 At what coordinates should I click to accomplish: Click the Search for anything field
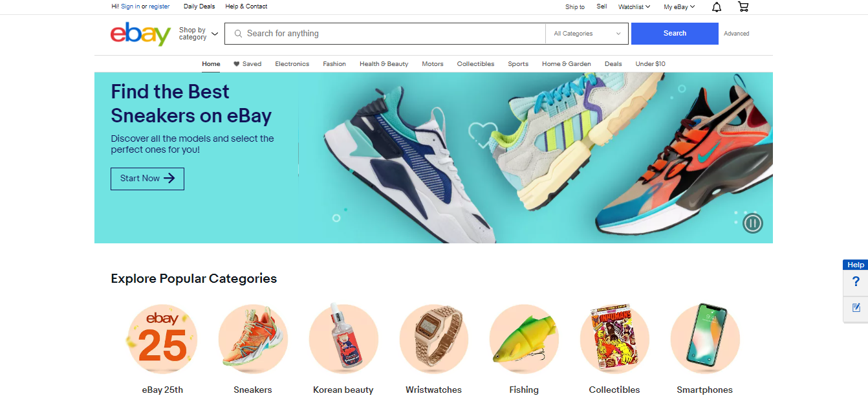click(x=385, y=34)
